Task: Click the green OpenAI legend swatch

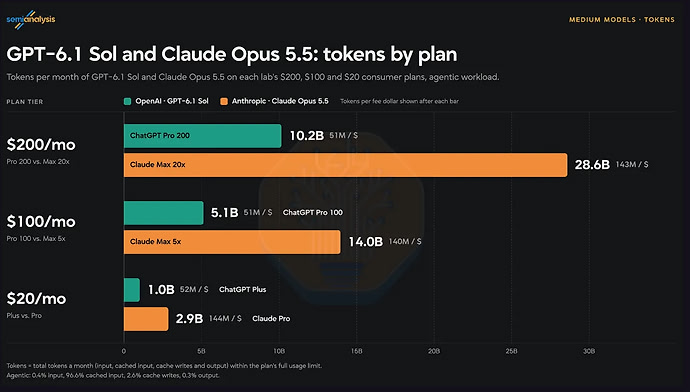Action: click(x=128, y=102)
